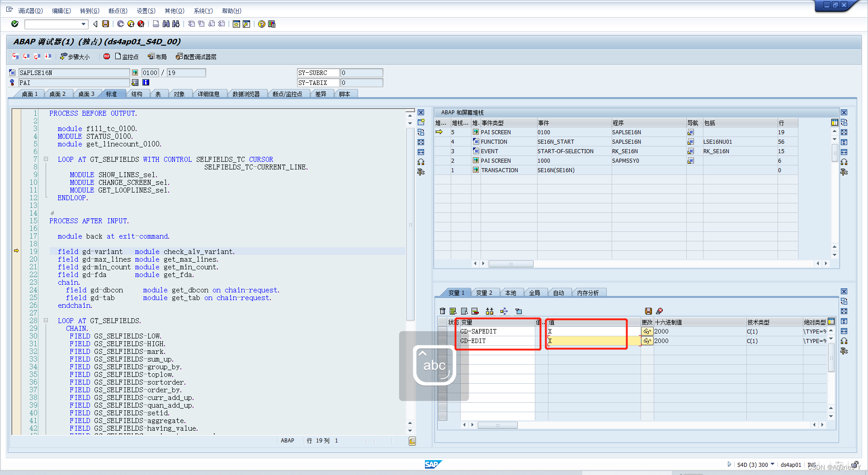Open the S4D (3) 300 system dropdown
The height and width of the screenshot is (475, 868).
click(x=773, y=464)
